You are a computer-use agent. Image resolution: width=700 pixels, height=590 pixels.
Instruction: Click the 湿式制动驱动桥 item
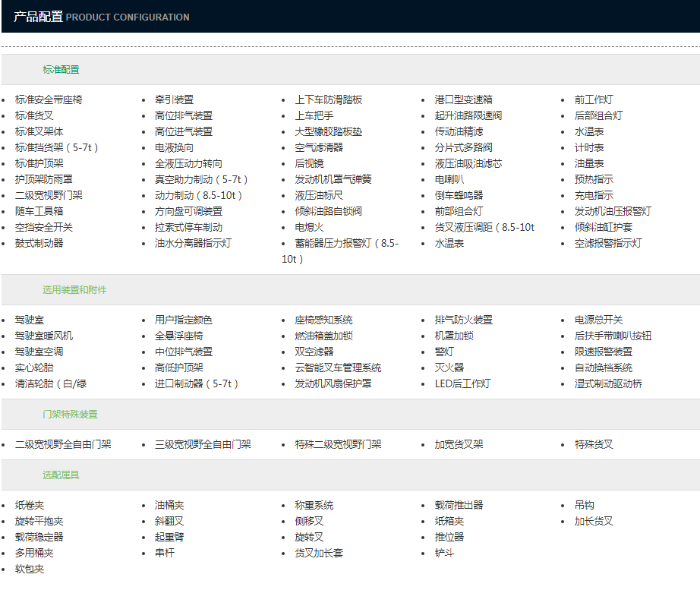[608, 383]
